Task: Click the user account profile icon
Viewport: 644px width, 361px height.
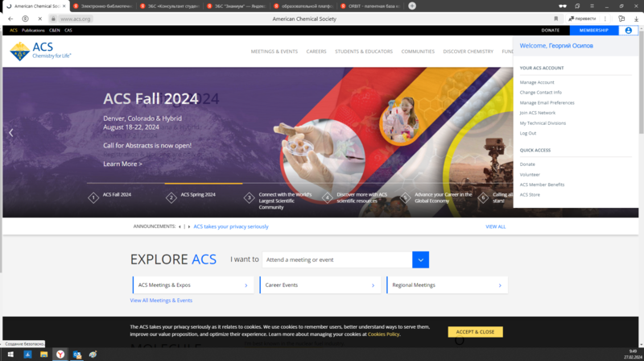Action: [x=629, y=31]
